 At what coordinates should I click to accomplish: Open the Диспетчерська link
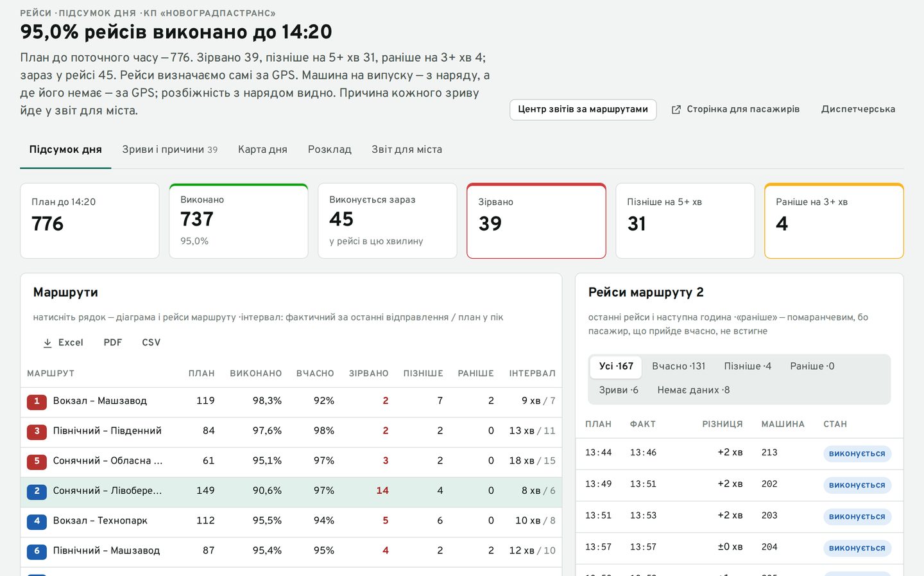858,110
